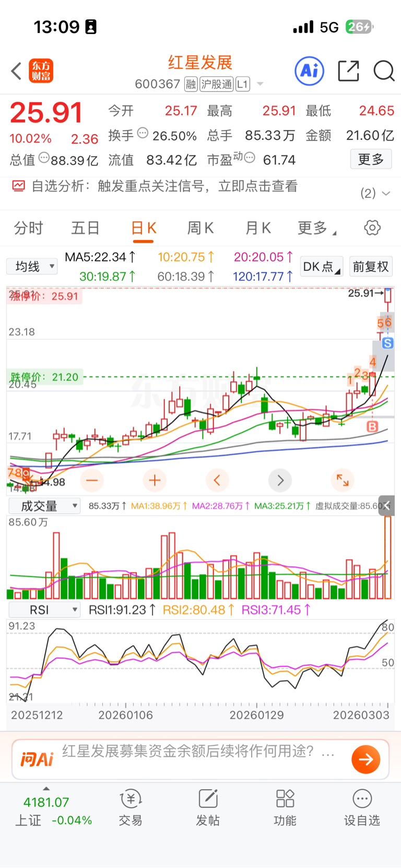Zoom out chart with minus button
401x868 pixels.
(92, 480)
